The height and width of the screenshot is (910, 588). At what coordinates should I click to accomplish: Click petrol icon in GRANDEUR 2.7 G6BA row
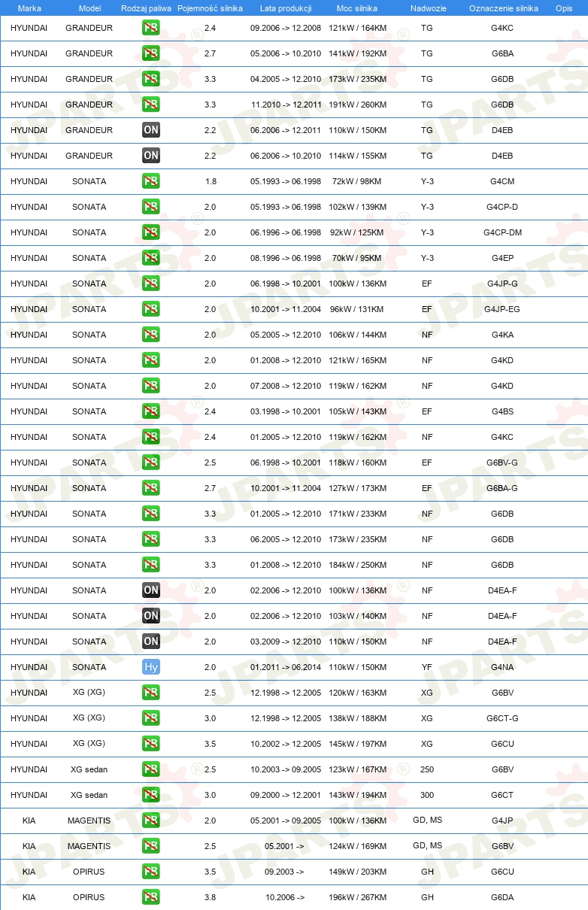point(151,53)
